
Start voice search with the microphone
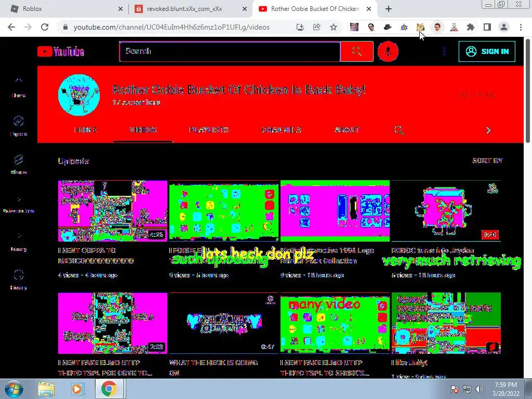pyautogui.click(x=388, y=51)
